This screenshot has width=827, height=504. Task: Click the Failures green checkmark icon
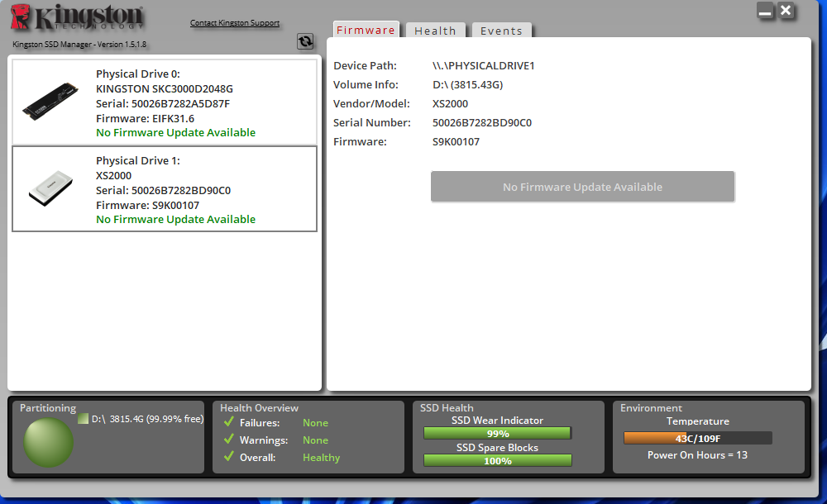[x=229, y=421]
